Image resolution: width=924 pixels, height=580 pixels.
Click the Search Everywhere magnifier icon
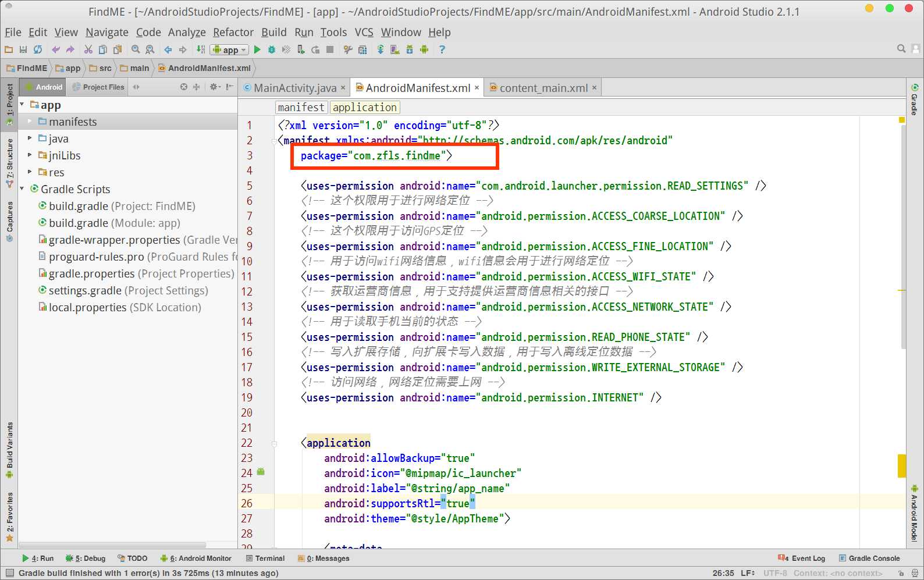coord(901,49)
